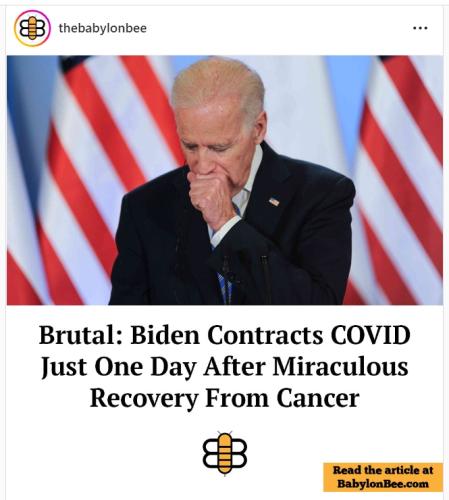
Task: Tap the story ring around the avatar
Action: coord(32,28)
